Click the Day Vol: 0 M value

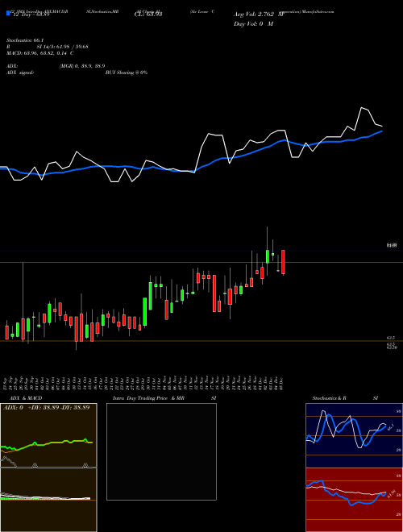[x=253, y=24]
